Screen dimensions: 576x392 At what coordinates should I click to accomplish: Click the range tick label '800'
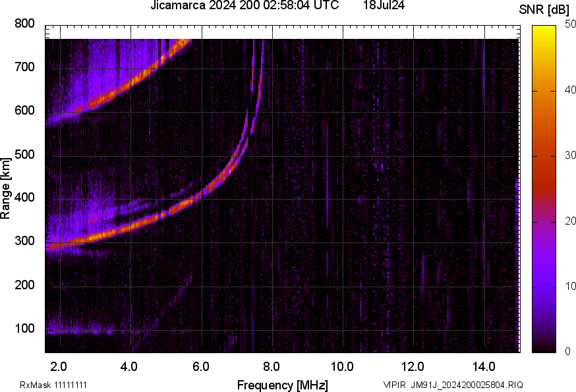(24, 24)
